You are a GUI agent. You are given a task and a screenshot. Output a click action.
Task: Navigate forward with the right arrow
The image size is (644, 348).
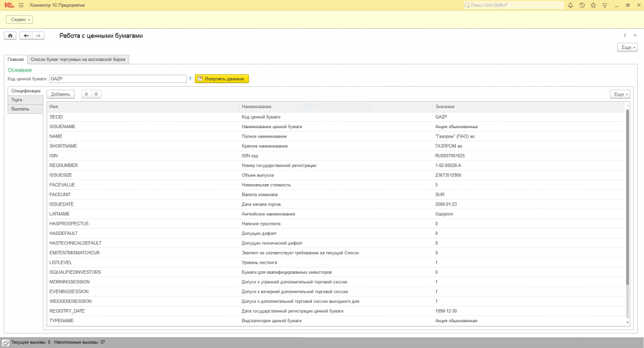pos(38,36)
